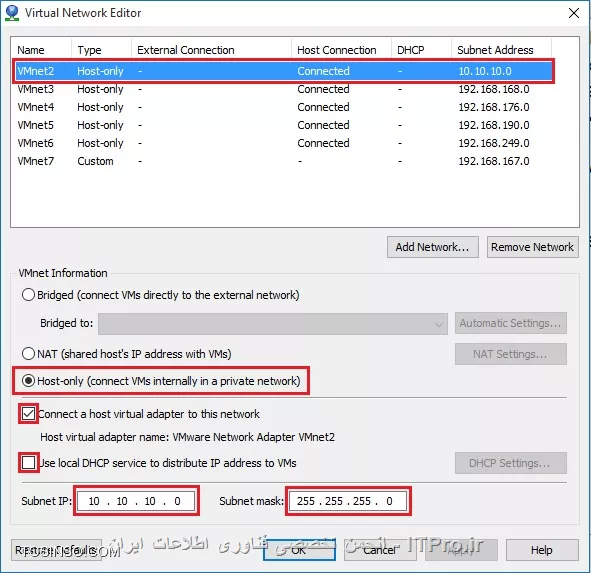Click the OK button

coord(299,550)
